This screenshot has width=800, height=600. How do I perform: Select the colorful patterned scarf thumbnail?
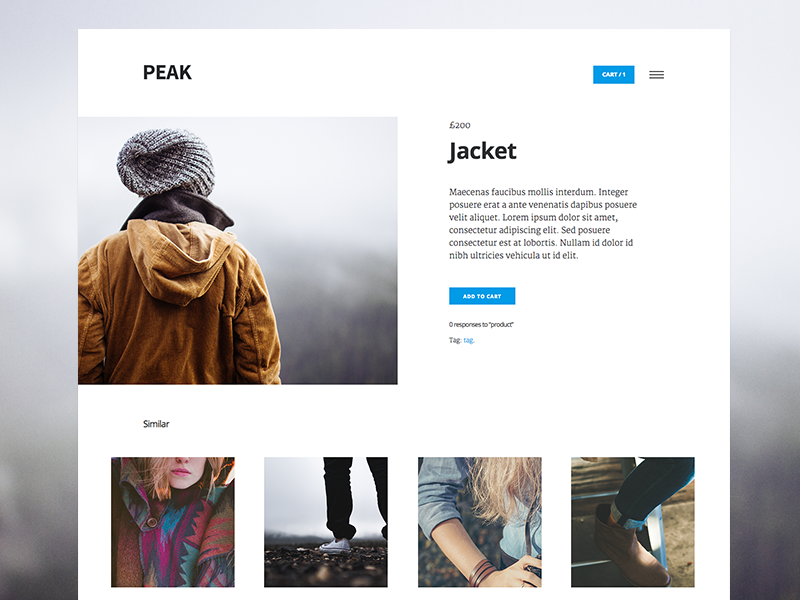[173, 522]
